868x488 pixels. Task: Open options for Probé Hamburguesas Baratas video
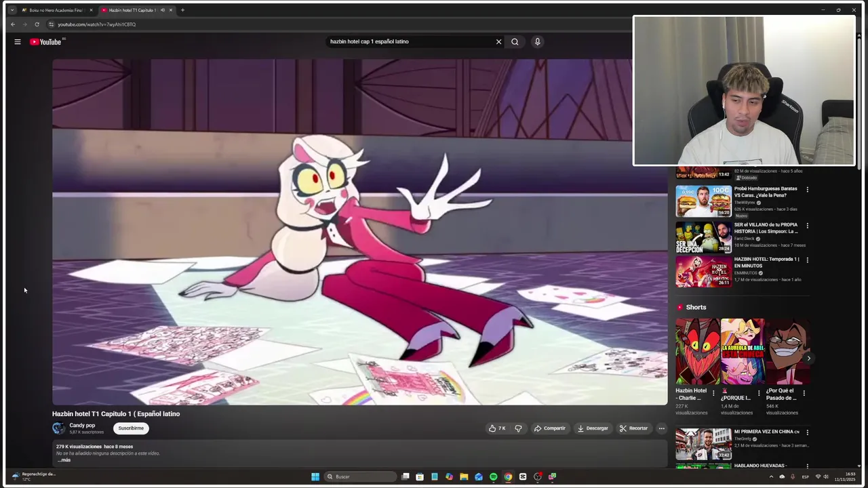click(807, 190)
